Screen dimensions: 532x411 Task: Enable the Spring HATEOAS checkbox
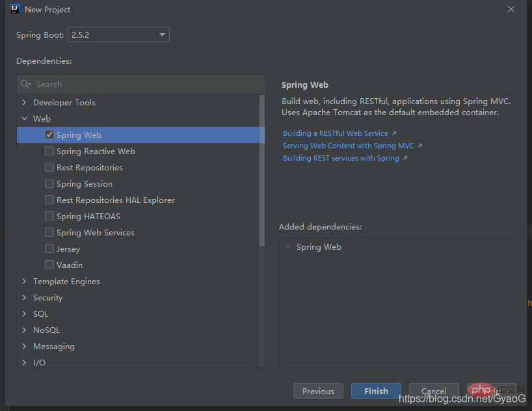49,216
